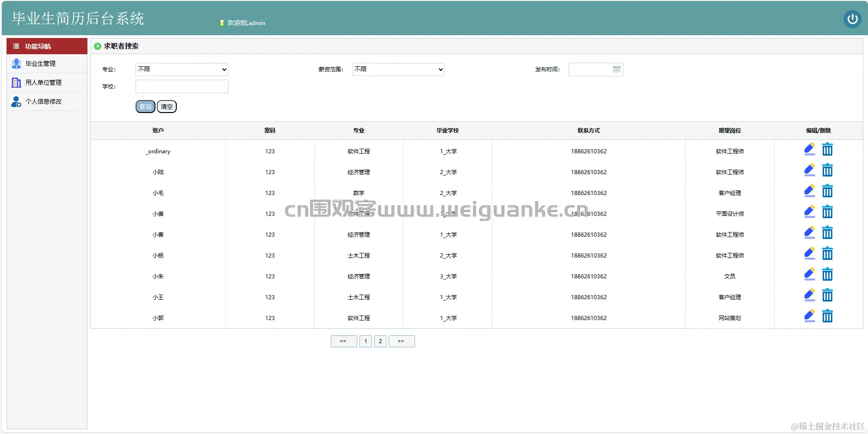Click 文员 position cell
Image resolution: width=868 pixels, height=434 pixels.
click(730, 277)
